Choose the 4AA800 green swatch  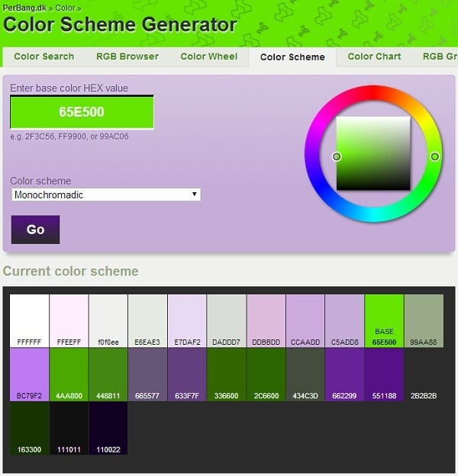[69, 375]
